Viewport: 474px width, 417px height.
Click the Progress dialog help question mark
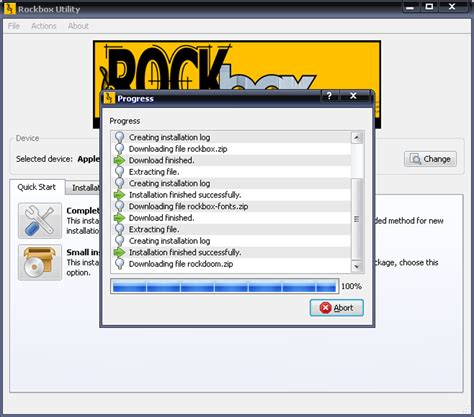pos(329,96)
